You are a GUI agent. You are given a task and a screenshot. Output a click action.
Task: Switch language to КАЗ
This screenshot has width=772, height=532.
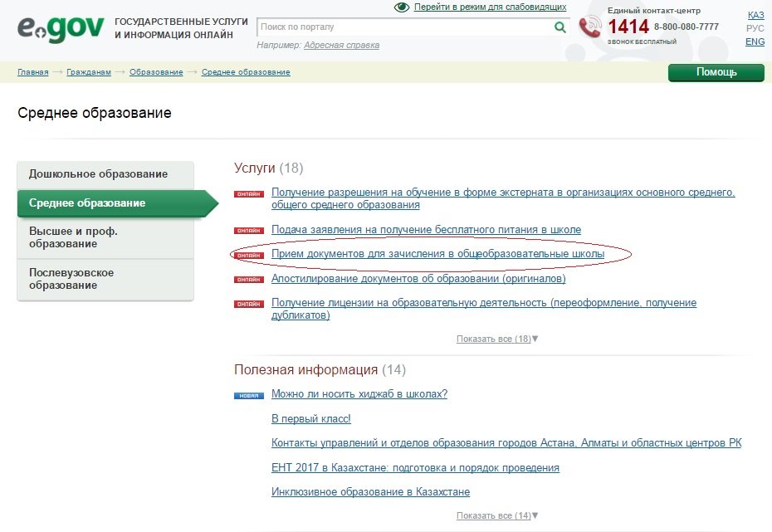[755, 15]
